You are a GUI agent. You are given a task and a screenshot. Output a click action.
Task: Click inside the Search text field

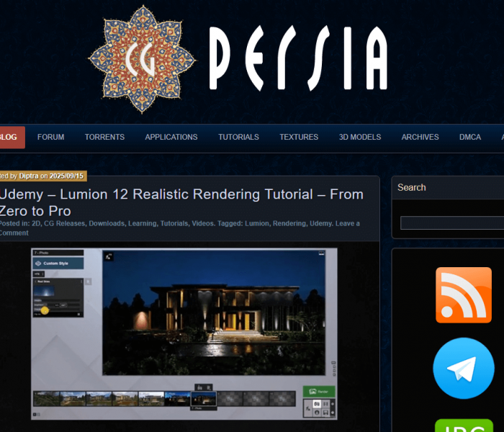click(452, 223)
